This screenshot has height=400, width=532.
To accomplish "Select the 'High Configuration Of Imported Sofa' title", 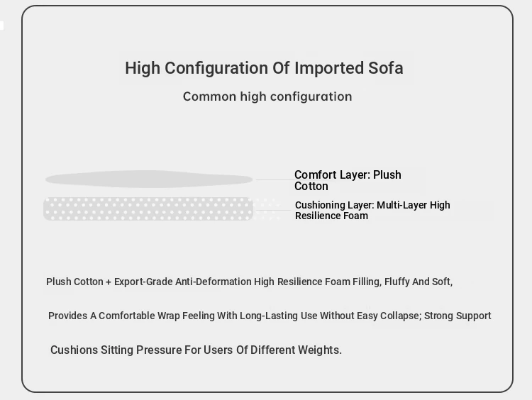I will (264, 68).
